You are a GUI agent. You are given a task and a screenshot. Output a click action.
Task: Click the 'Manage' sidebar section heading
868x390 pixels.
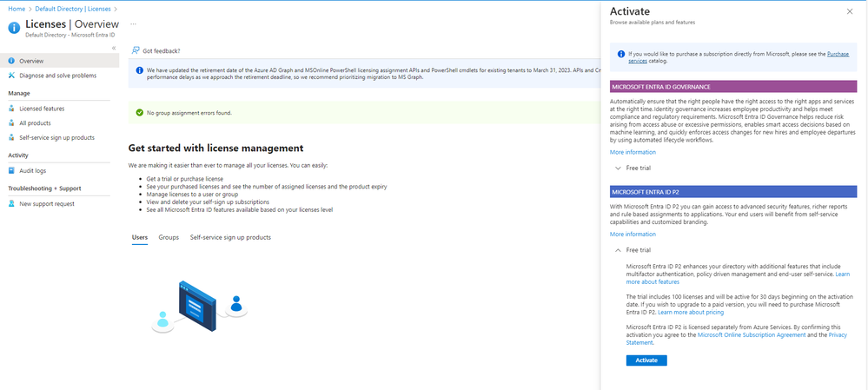coord(19,93)
